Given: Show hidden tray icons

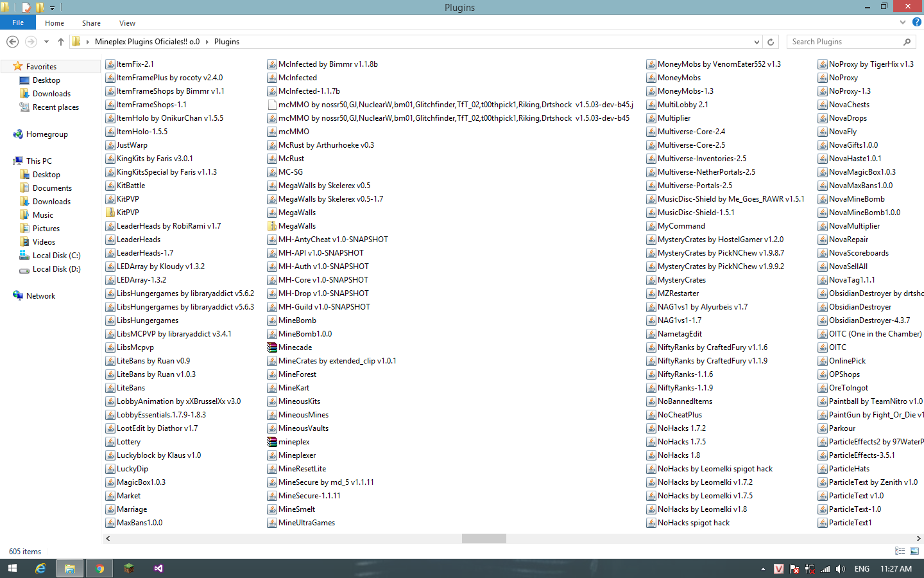Looking at the screenshot, I should point(763,569).
